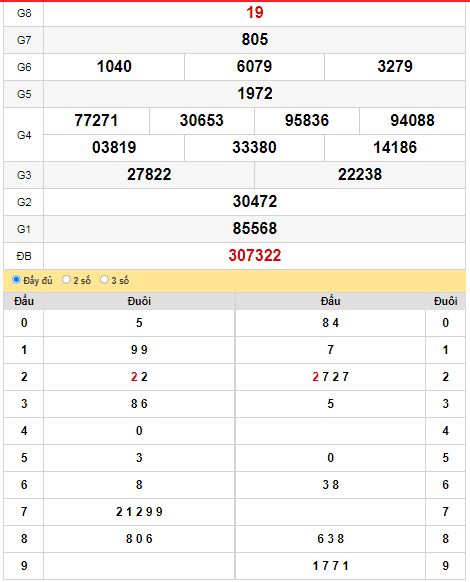
Task: Click the left "Đuôi" column header
Action: tap(139, 301)
